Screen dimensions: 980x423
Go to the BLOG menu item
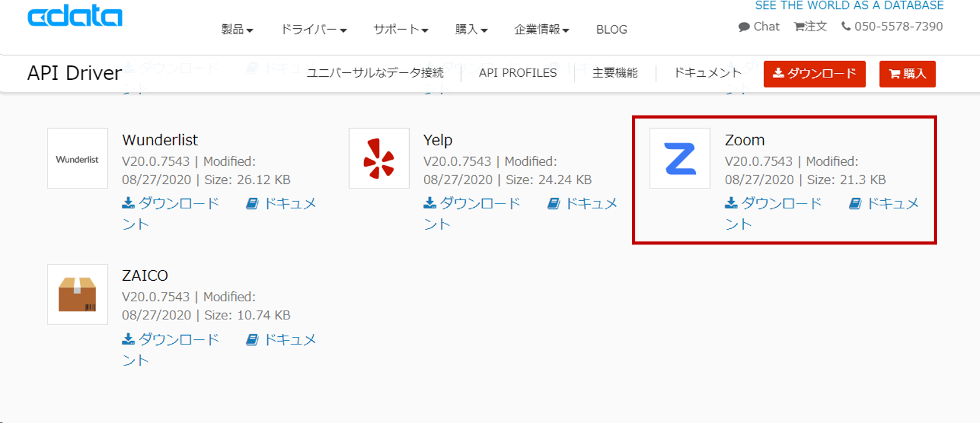pyautogui.click(x=611, y=29)
